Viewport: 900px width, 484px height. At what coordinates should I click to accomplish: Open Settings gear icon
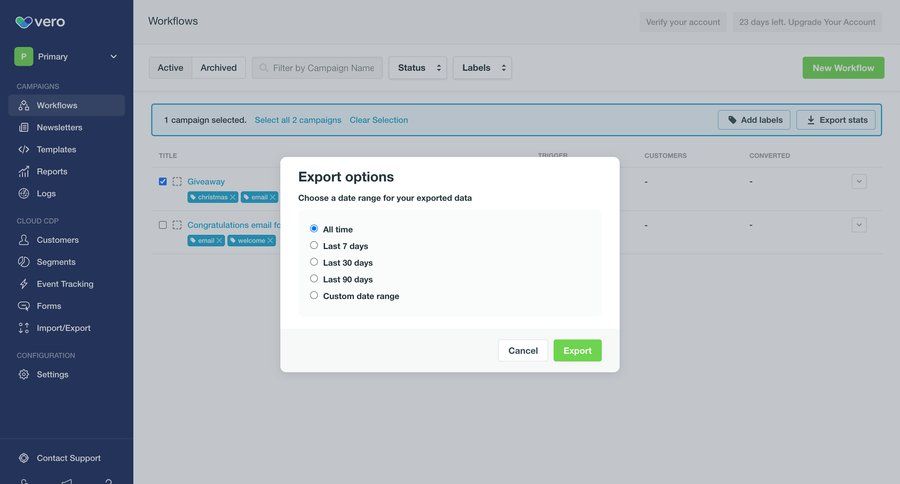24,374
